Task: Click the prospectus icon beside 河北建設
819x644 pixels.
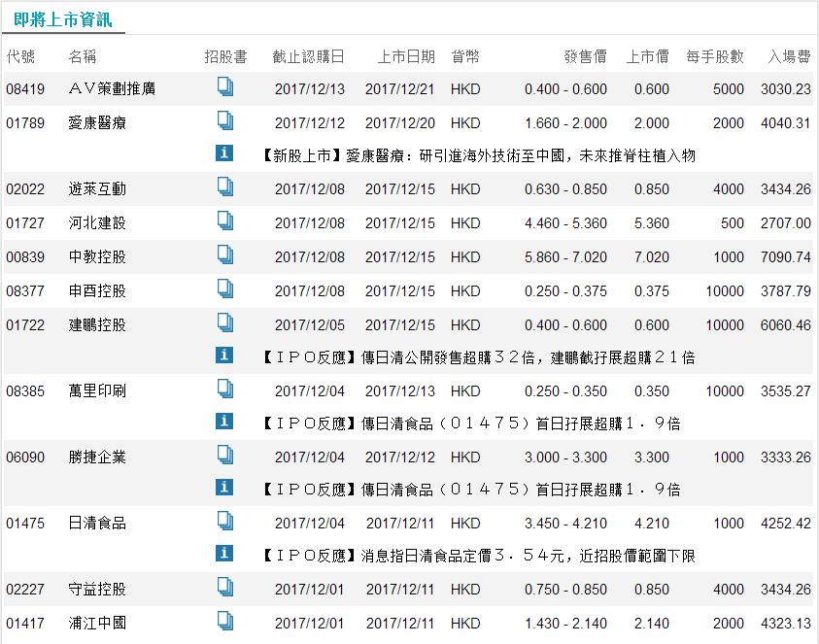Action: [224, 223]
